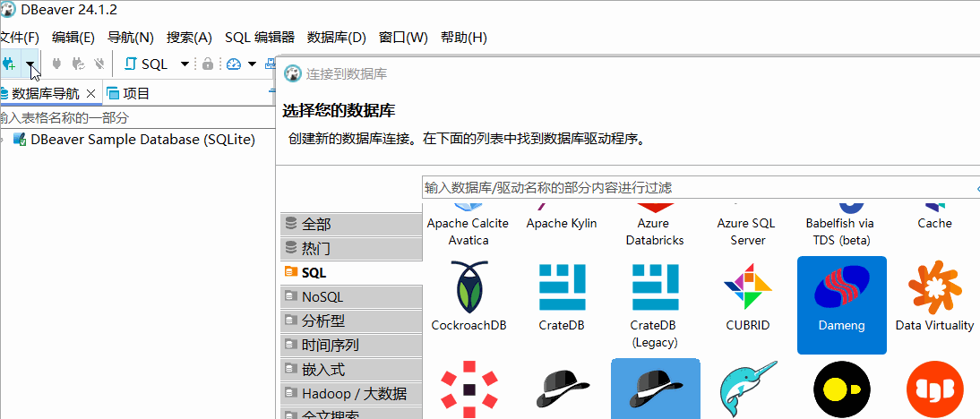Image resolution: width=980 pixels, height=419 pixels.
Task: Click the gray padlock toolbar icon
Action: 208,64
